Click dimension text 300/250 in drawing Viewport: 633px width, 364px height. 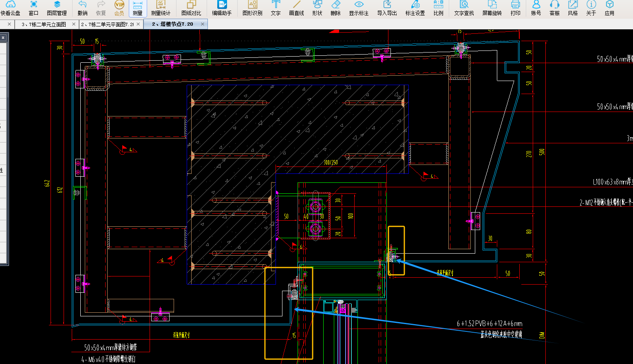coord(331,162)
